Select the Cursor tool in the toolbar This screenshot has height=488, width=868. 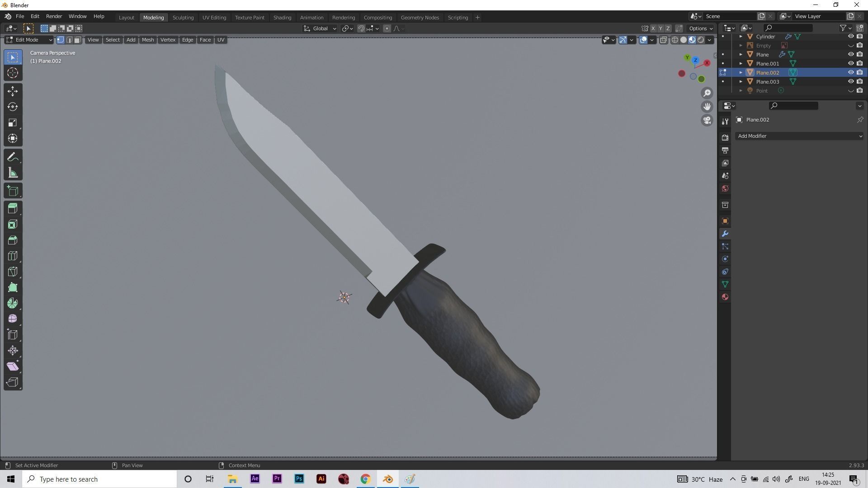click(x=13, y=73)
